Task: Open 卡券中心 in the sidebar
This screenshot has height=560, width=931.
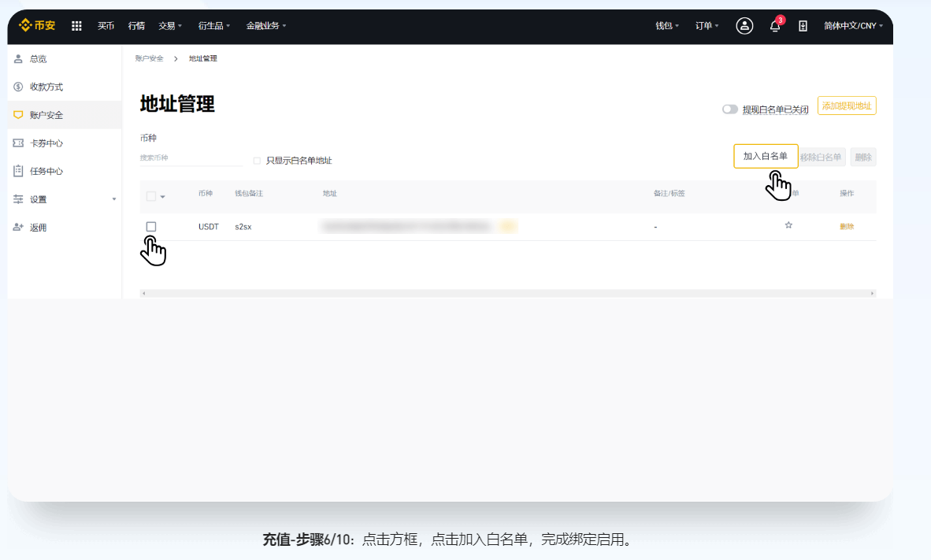Action: 46,143
